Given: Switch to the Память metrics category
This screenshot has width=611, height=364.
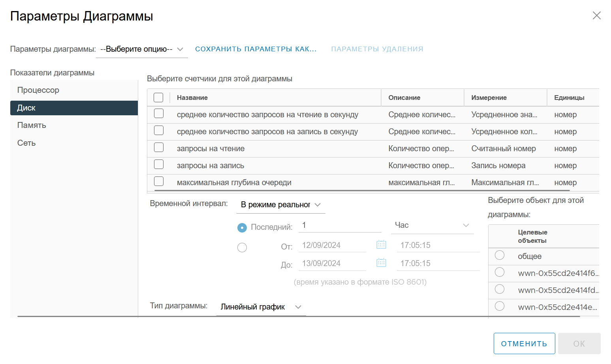Looking at the screenshot, I should [74, 125].
